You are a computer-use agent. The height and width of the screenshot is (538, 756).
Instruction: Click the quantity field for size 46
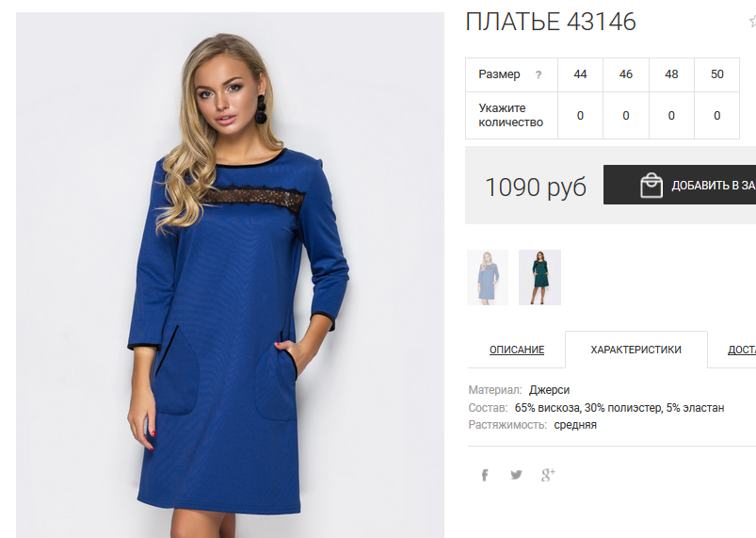click(x=626, y=116)
